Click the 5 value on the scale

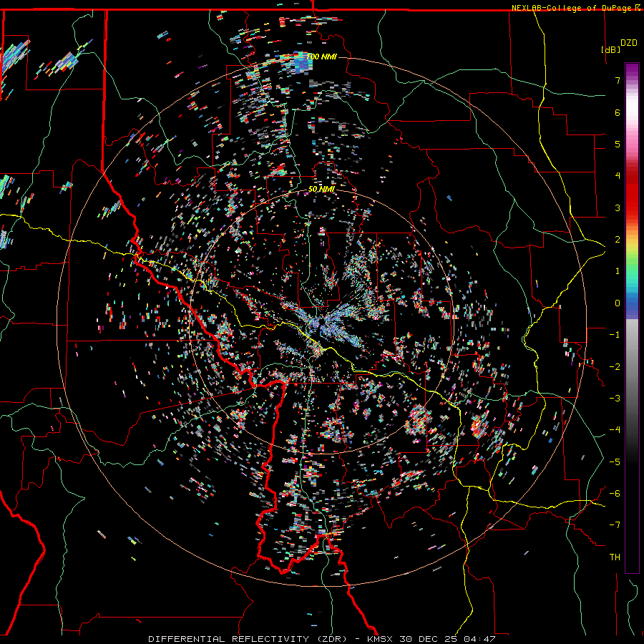pos(618,144)
